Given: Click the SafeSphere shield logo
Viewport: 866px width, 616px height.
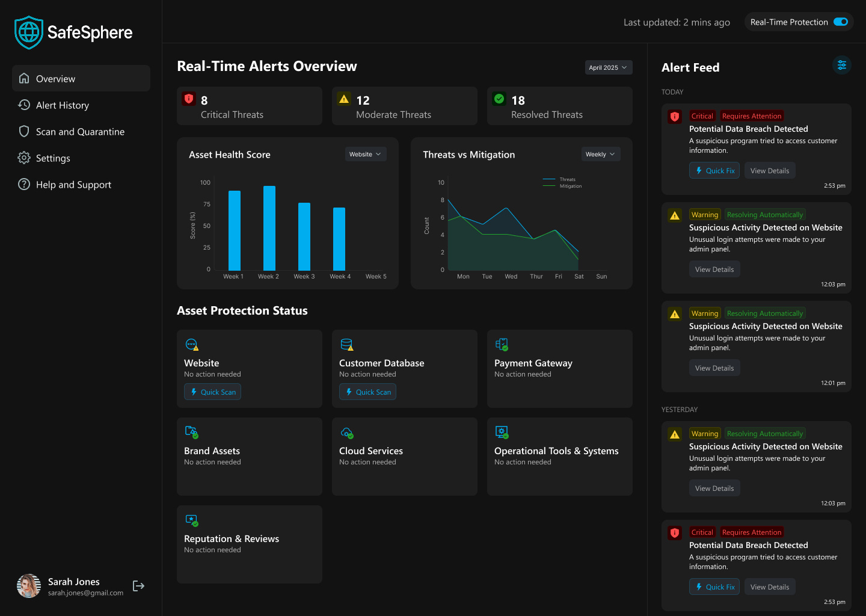Looking at the screenshot, I should 29,32.
